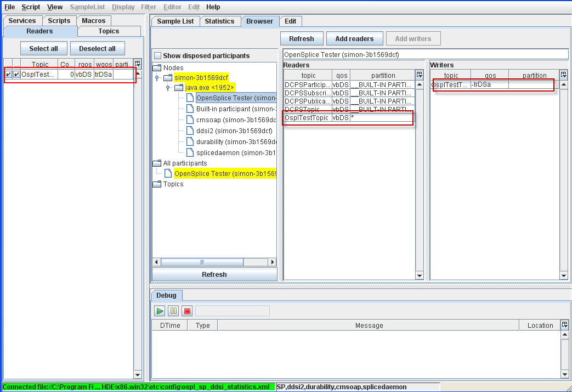Toggle second checkbox in OsplTest reader row
The image size is (572, 392).
coord(16,75)
